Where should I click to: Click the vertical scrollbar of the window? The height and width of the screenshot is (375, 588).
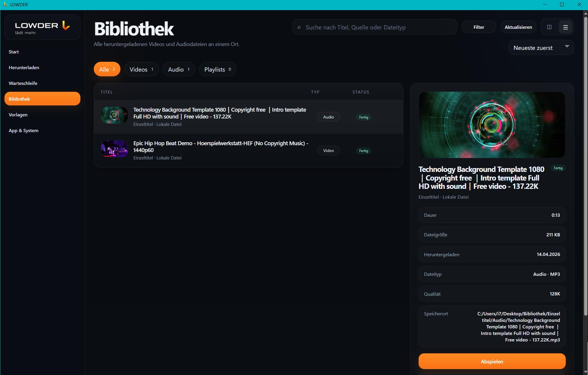click(x=585, y=166)
